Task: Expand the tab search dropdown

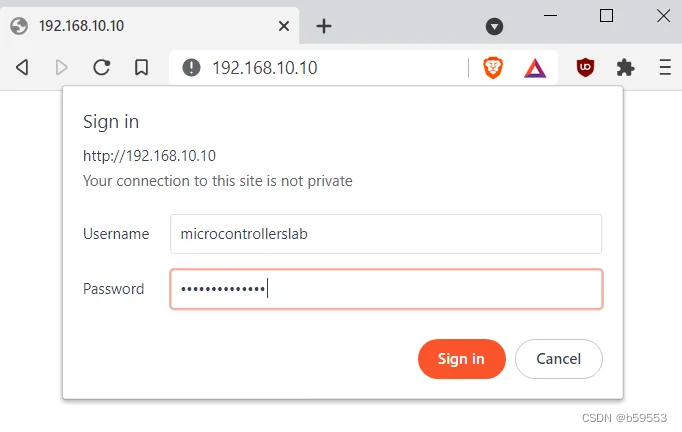Action: [x=494, y=26]
